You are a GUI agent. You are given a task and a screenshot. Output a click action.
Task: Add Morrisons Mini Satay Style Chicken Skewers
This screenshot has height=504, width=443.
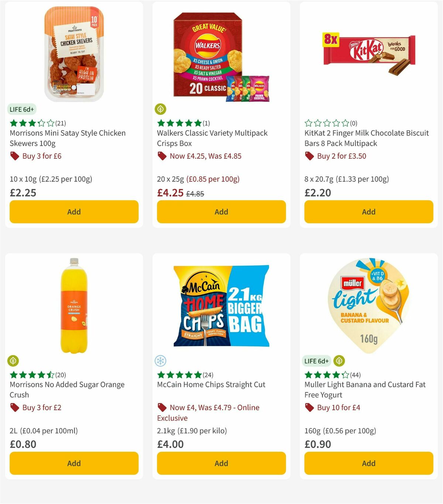[74, 212]
